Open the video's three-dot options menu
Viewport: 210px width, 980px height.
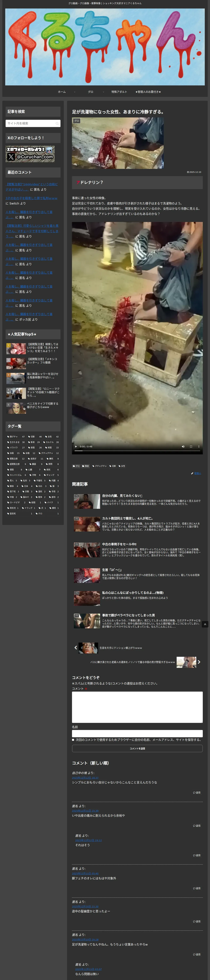(x=199, y=447)
